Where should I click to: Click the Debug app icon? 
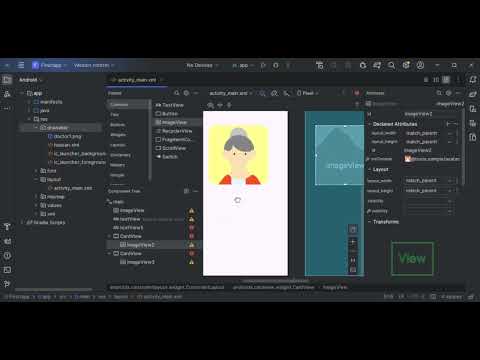276,65
